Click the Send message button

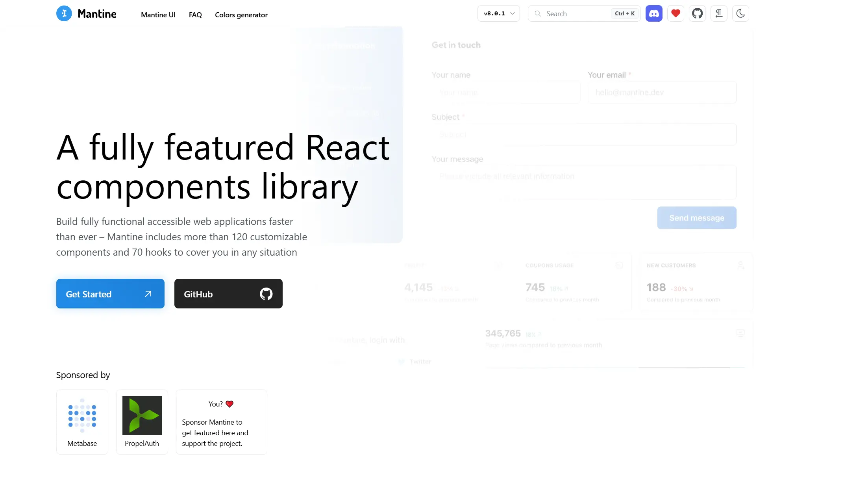tap(696, 218)
